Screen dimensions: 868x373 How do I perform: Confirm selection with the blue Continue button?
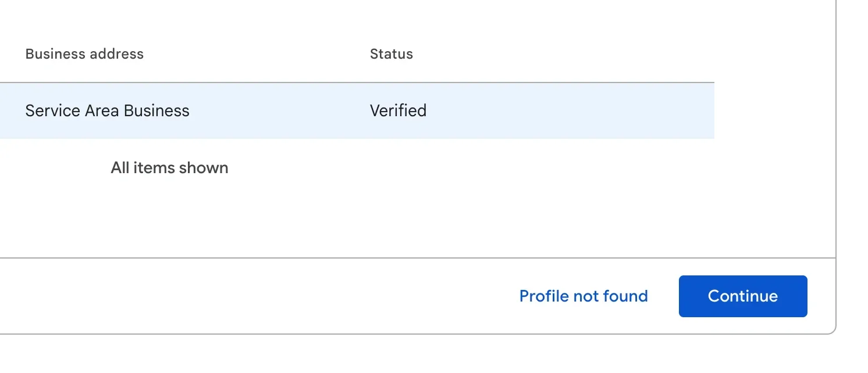[742, 296]
